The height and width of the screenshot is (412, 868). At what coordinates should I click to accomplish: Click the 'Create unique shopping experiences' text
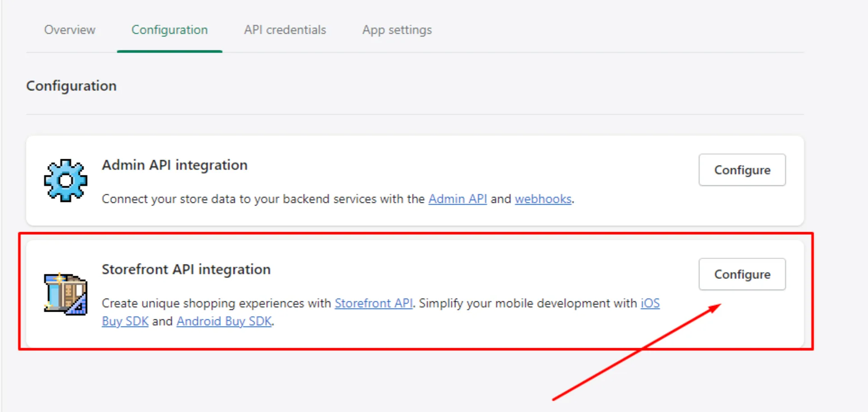216,303
